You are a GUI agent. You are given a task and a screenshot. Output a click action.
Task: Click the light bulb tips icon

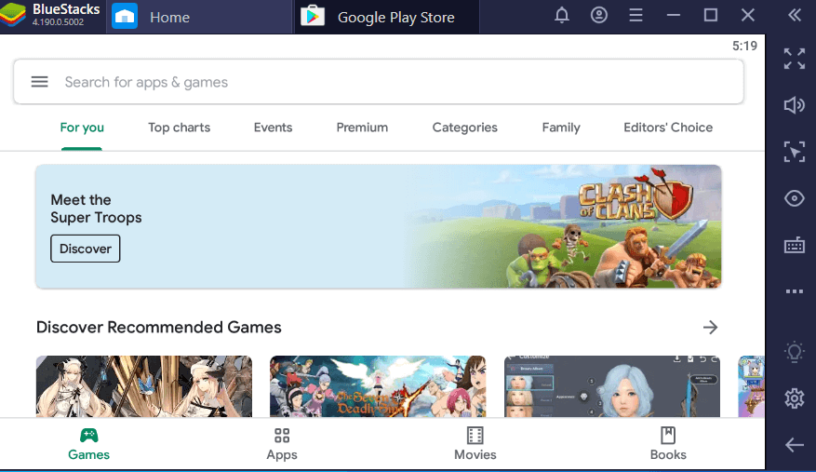point(794,352)
